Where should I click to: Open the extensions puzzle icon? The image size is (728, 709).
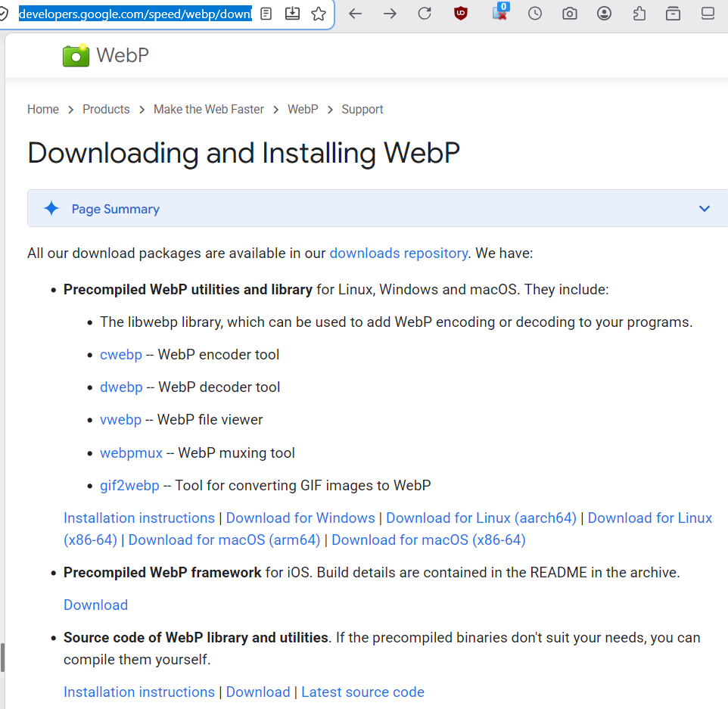639,14
